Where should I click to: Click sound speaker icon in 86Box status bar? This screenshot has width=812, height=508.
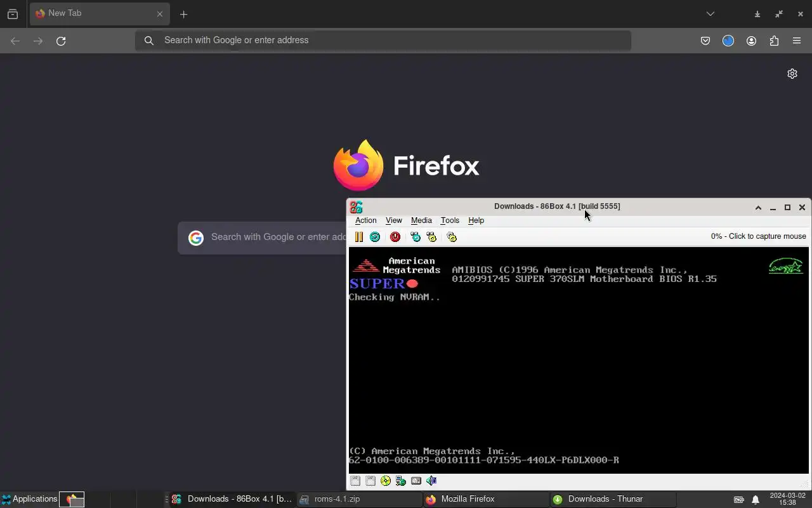click(431, 481)
